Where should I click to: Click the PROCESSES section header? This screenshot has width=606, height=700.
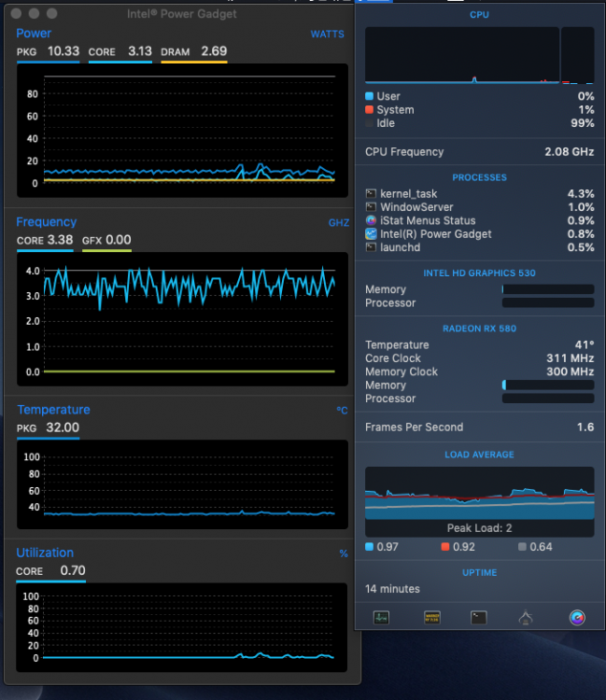[x=480, y=177]
